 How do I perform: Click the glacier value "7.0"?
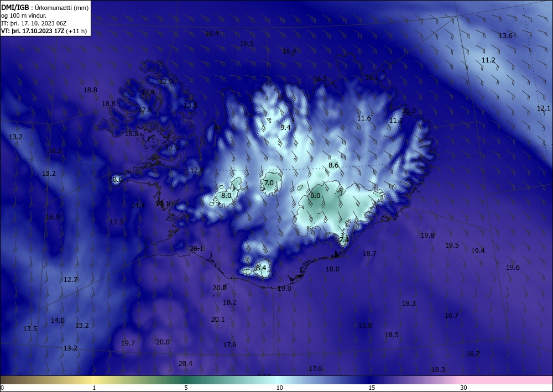point(269,182)
